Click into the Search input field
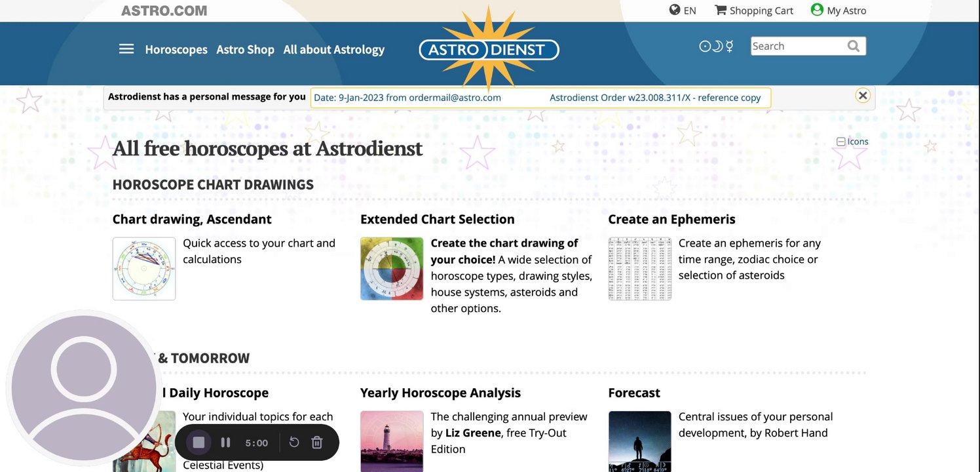 (798, 46)
